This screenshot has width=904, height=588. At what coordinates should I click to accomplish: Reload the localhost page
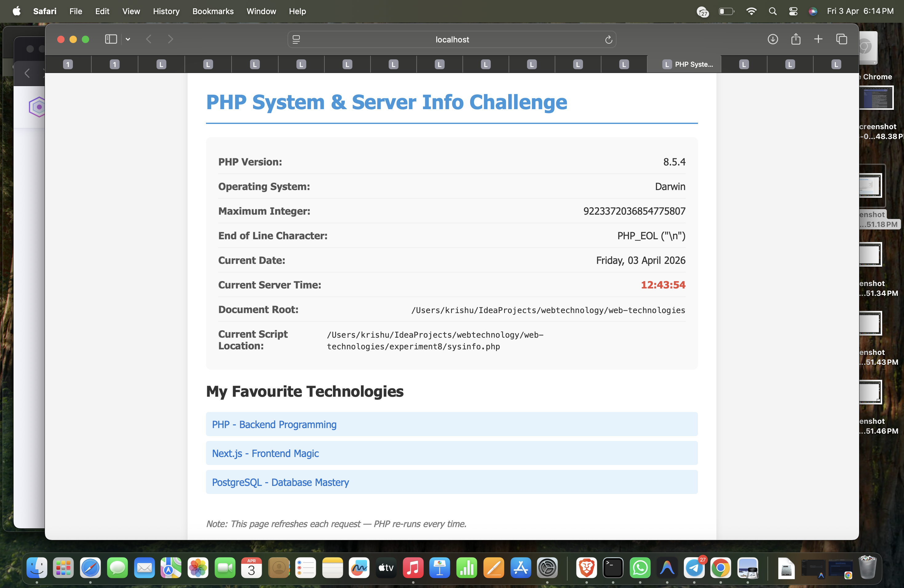tap(609, 39)
